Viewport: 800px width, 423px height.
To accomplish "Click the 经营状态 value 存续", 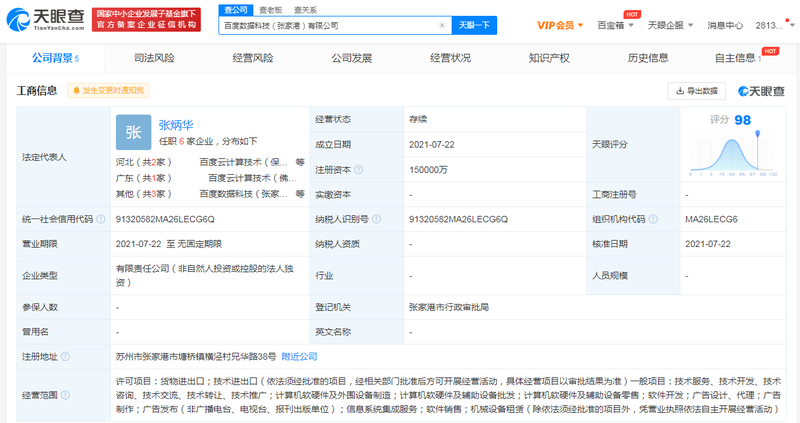I will click(418, 119).
